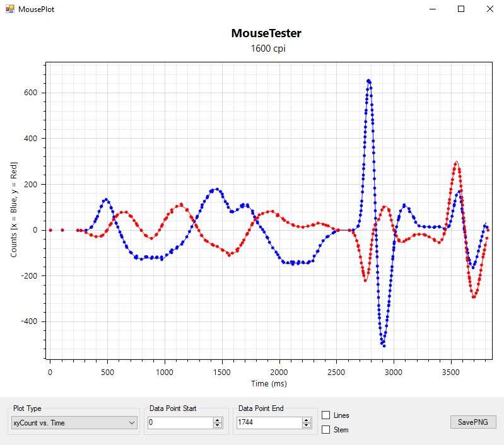Click into the Data Point End field
504x445 pixels.
[x=269, y=423]
